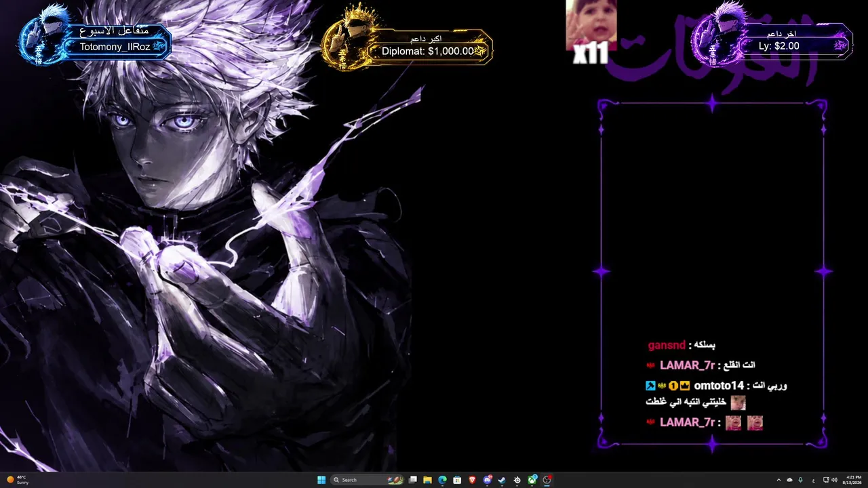This screenshot has width=868, height=488.
Task: Click the microphone icon in system tray
Action: [x=800, y=480]
